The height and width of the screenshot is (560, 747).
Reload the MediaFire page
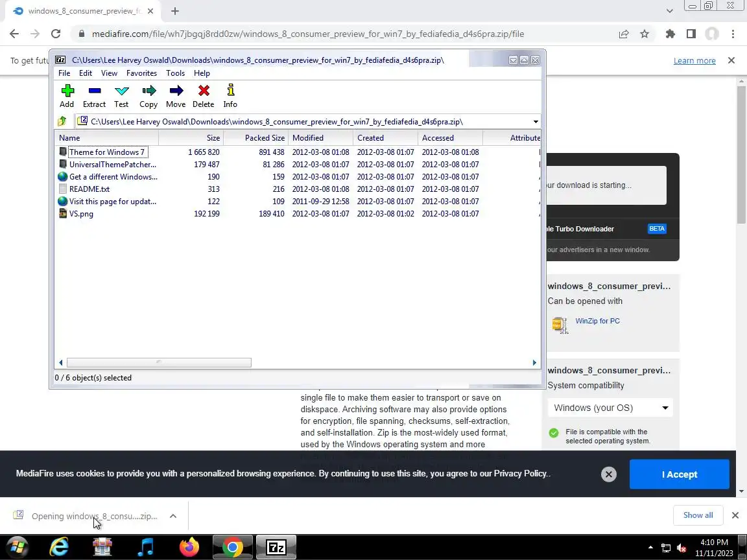click(x=56, y=34)
